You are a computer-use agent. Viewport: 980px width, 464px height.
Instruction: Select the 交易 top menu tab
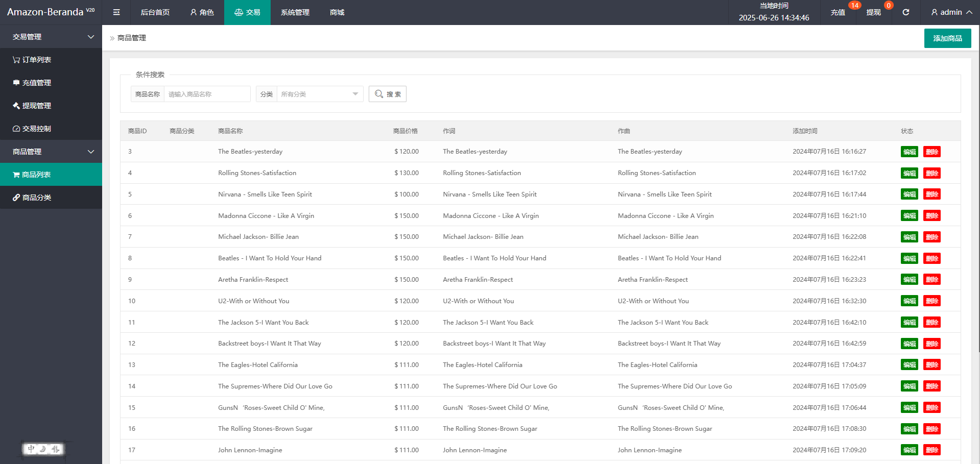click(247, 12)
